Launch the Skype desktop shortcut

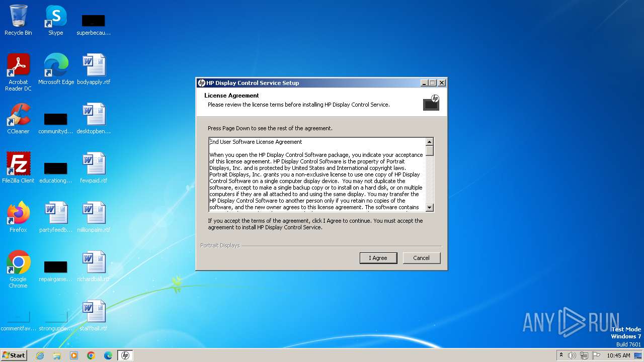click(x=55, y=20)
